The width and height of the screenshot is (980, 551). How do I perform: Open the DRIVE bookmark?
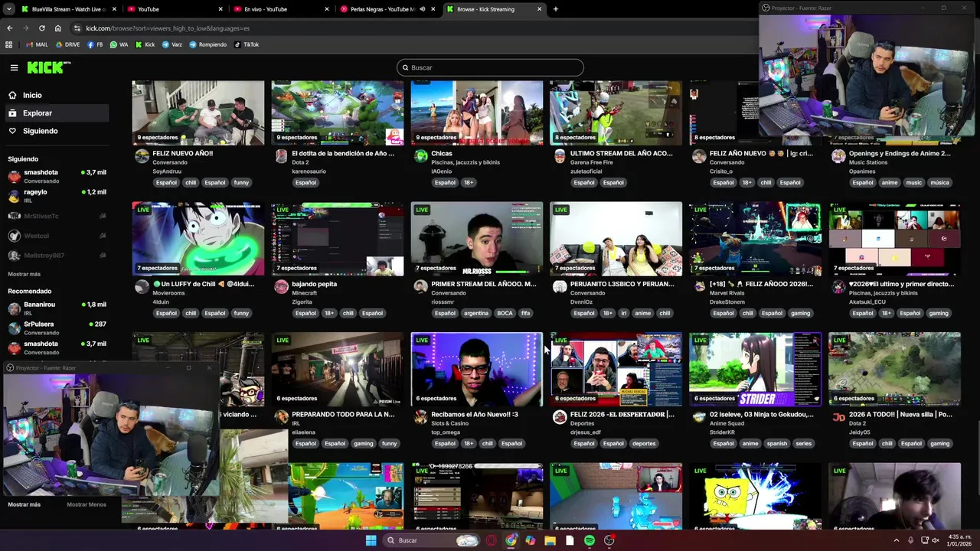click(x=67, y=44)
